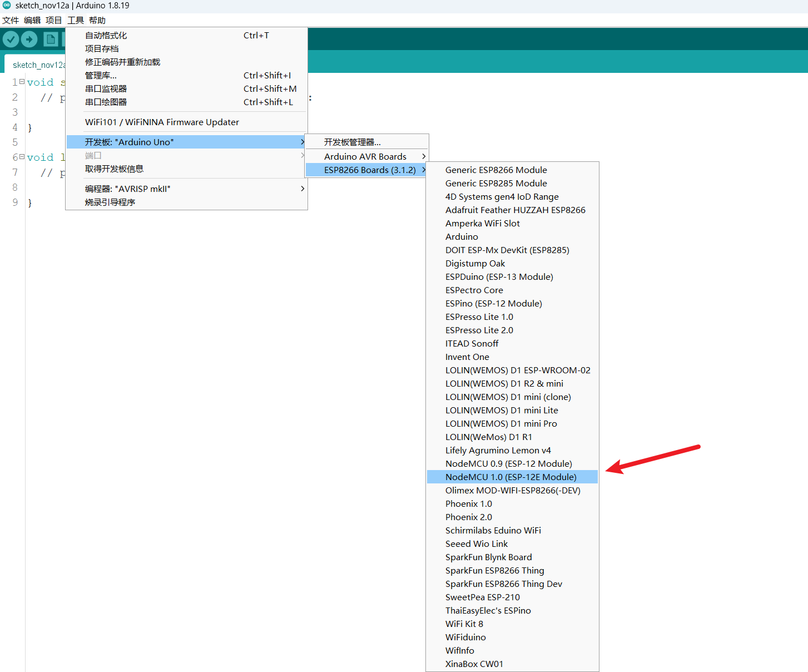Select Phoenix 1.0 board
This screenshot has width=808, height=672.
pos(512,503)
